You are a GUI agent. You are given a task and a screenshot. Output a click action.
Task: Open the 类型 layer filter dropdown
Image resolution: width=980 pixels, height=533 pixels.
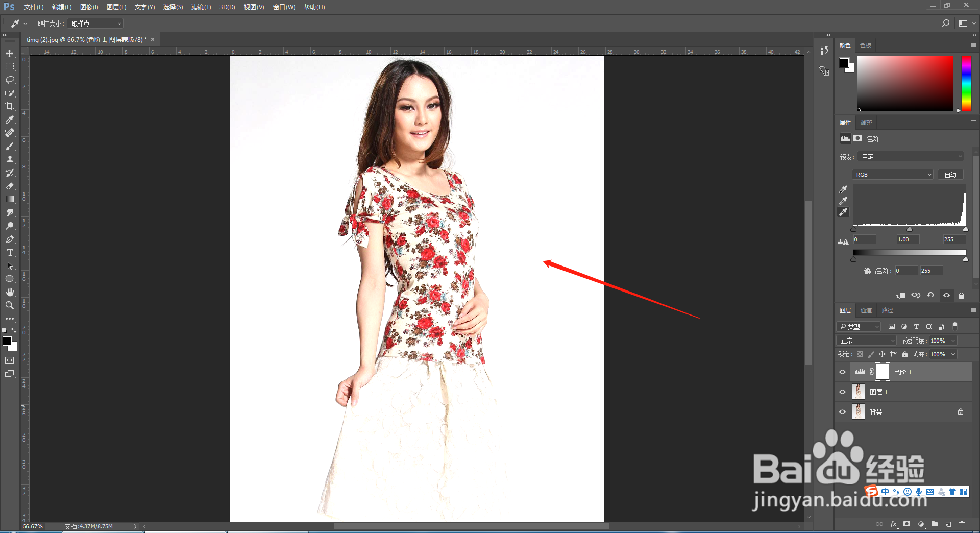pyautogui.click(x=859, y=327)
